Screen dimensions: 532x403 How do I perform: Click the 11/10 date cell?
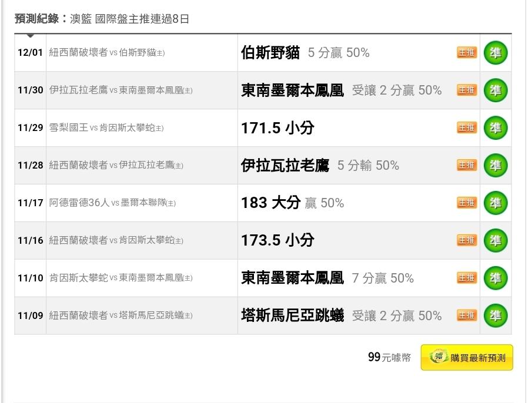[x=30, y=278]
